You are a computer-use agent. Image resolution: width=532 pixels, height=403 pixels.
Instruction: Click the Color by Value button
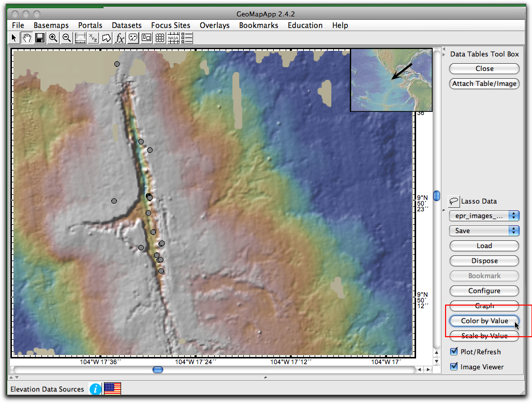coord(484,321)
